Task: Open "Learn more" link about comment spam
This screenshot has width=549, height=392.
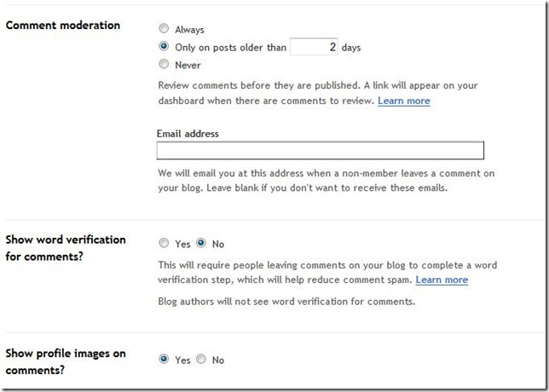Action: (x=442, y=280)
